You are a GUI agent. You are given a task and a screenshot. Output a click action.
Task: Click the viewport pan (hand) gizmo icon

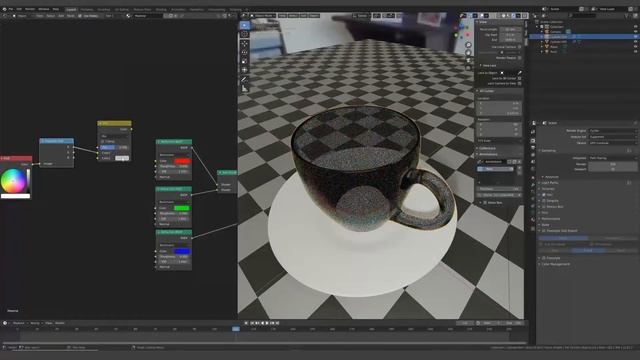tap(468, 53)
